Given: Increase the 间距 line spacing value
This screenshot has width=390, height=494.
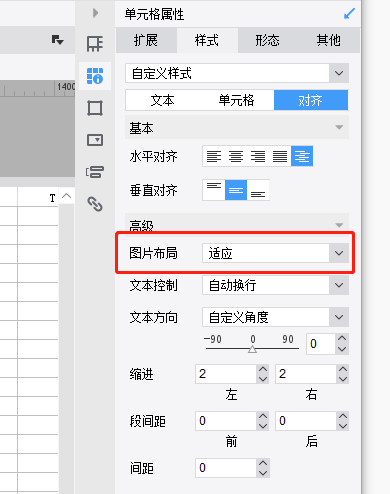Looking at the screenshot, I should tap(263, 463).
